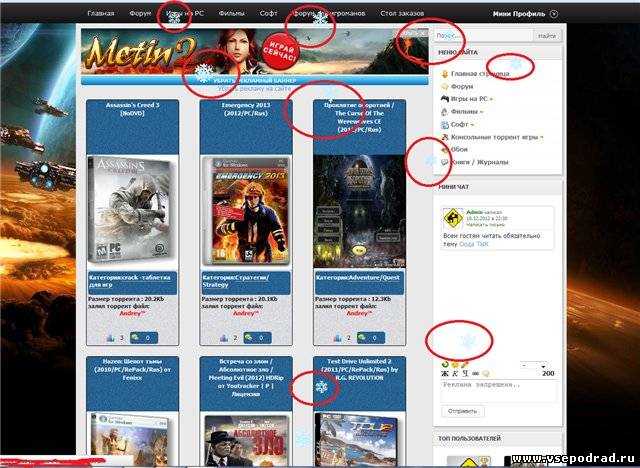
Task: Click the Отправить chat button
Action: click(462, 411)
